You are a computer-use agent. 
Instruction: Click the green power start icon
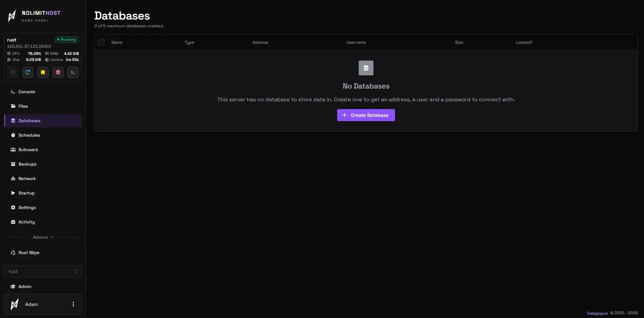click(13, 72)
